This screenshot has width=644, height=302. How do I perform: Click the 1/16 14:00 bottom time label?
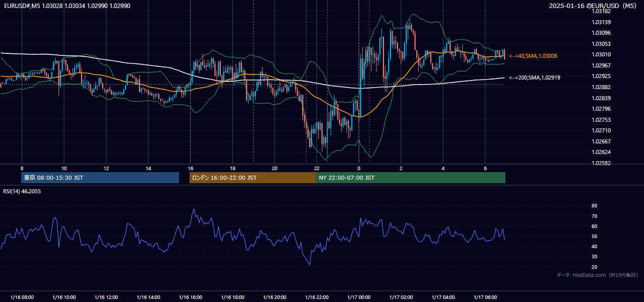coord(148,297)
